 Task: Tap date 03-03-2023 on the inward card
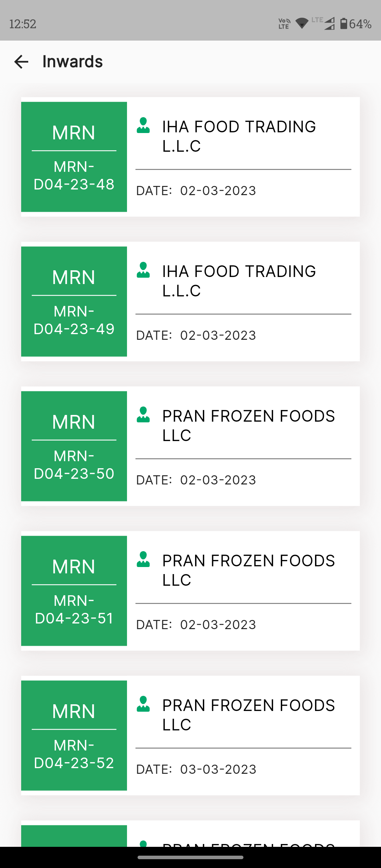coord(218,770)
